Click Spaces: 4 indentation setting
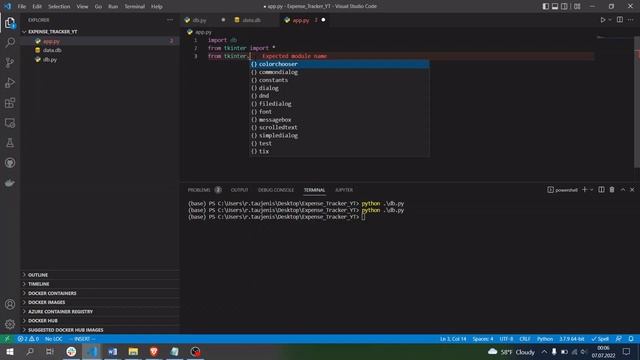The height and width of the screenshot is (360, 640). pyautogui.click(x=483, y=339)
